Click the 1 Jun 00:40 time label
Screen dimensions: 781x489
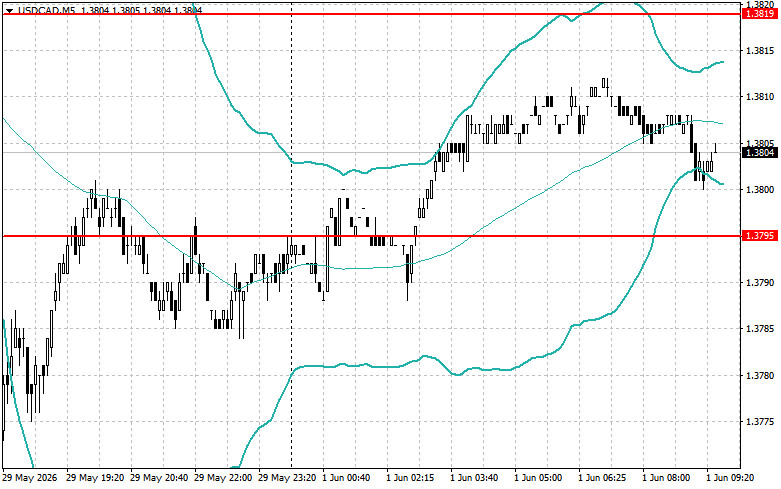pyautogui.click(x=346, y=478)
